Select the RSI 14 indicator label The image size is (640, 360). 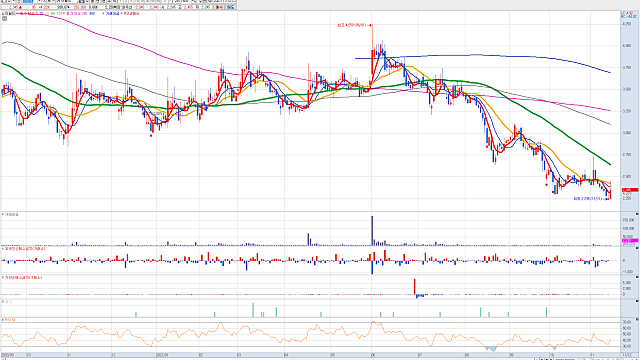pyautogui.click(x=10, y=320)
